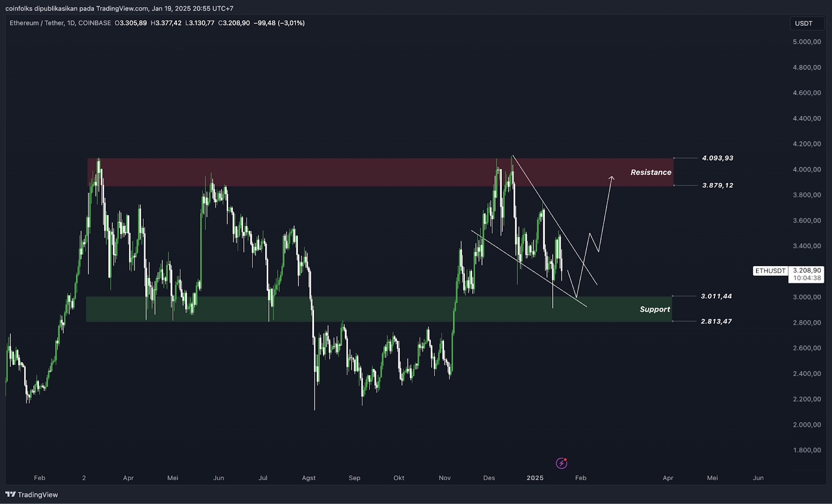Open the USDT currency selector
The width and height of the screenshot is (832, 504).
[807, 23]
